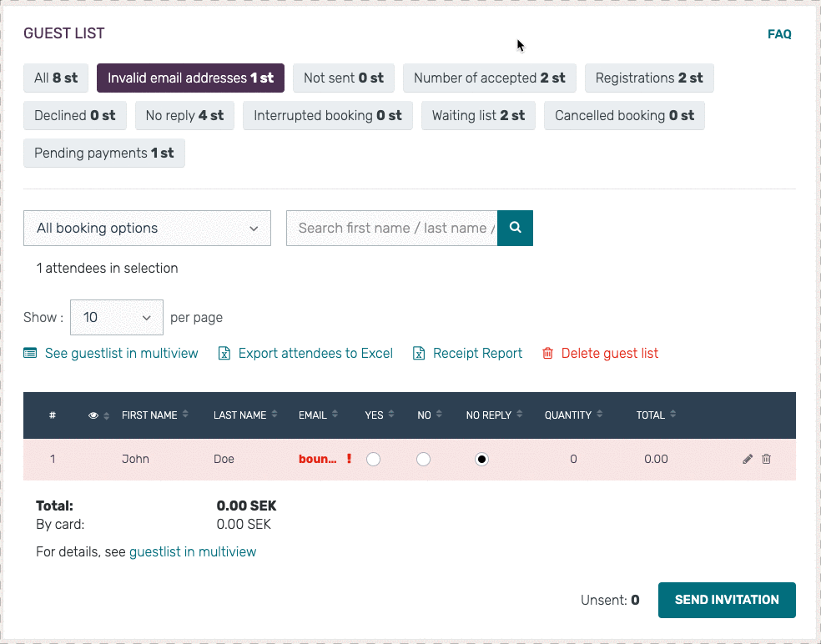Screen dimensions: 821x644
Task: Click the magnifier search button
Action: pyautogui.click(x=516, y=228)
